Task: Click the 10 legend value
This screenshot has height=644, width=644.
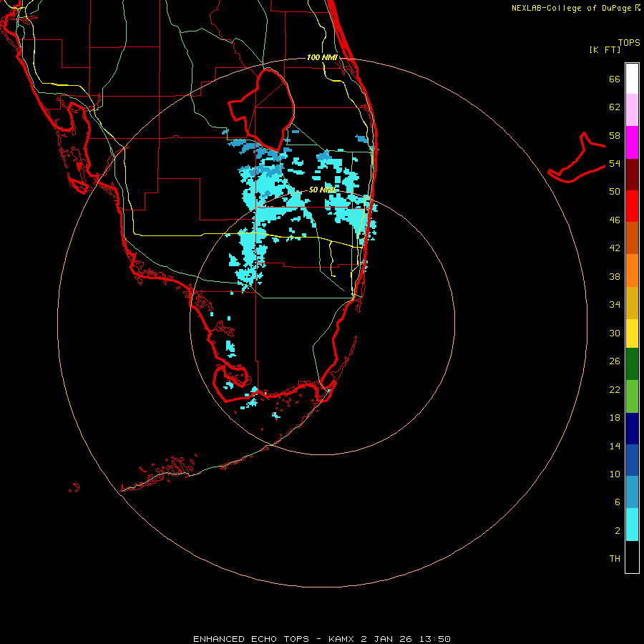Action: coord(615,474)
